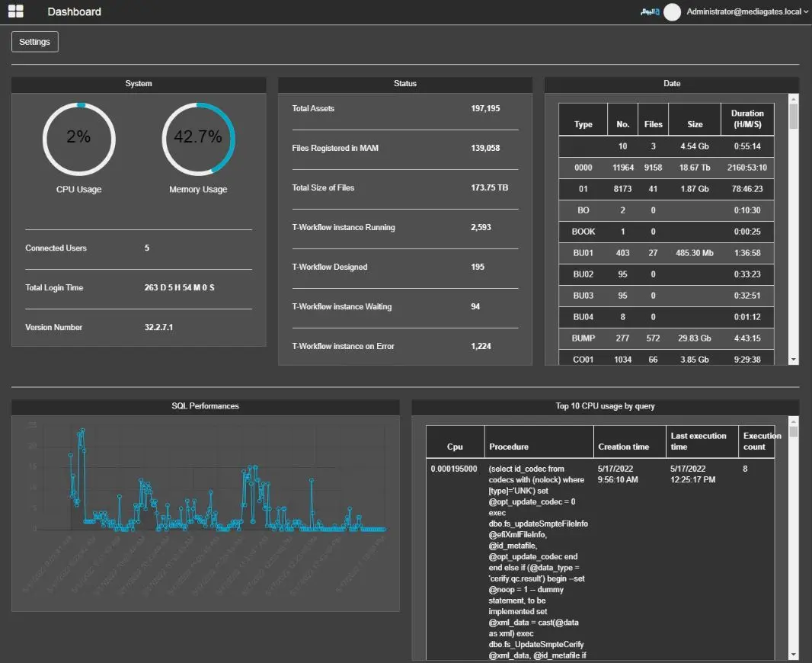The height and width of the screenshot is (663, 812).
Task: Select the BUMP row in Date table
Action: coord(583,338)
